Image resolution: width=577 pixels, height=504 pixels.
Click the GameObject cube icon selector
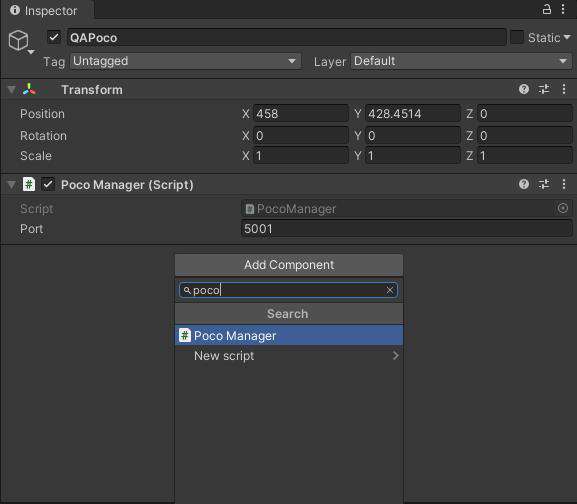(x=20, y=41)
